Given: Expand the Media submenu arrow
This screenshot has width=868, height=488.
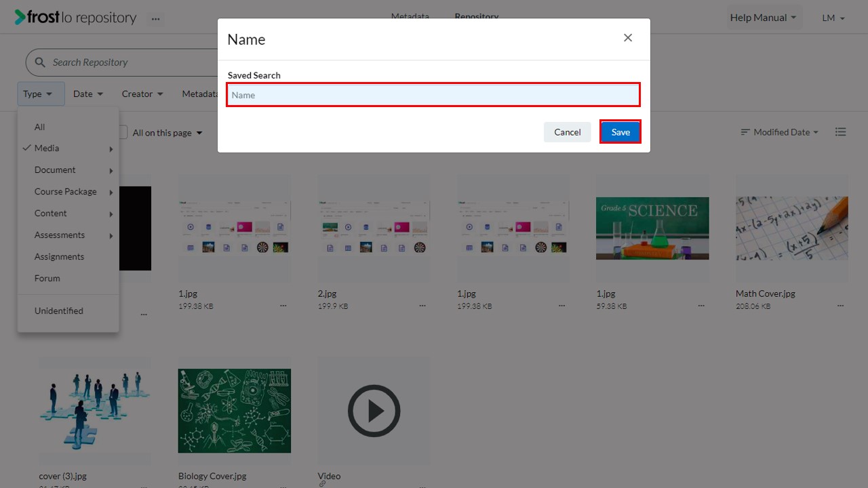Looking at the screenshot, I should (111, 149).
